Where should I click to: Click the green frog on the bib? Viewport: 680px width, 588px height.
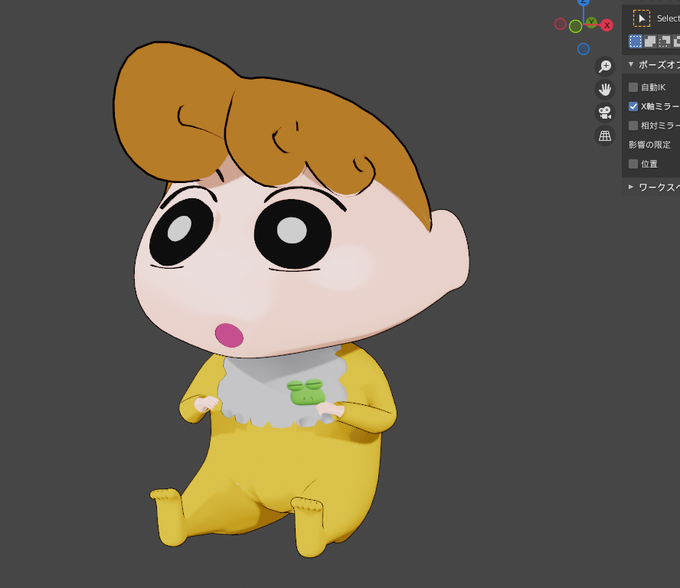click(x=307, y=392)
